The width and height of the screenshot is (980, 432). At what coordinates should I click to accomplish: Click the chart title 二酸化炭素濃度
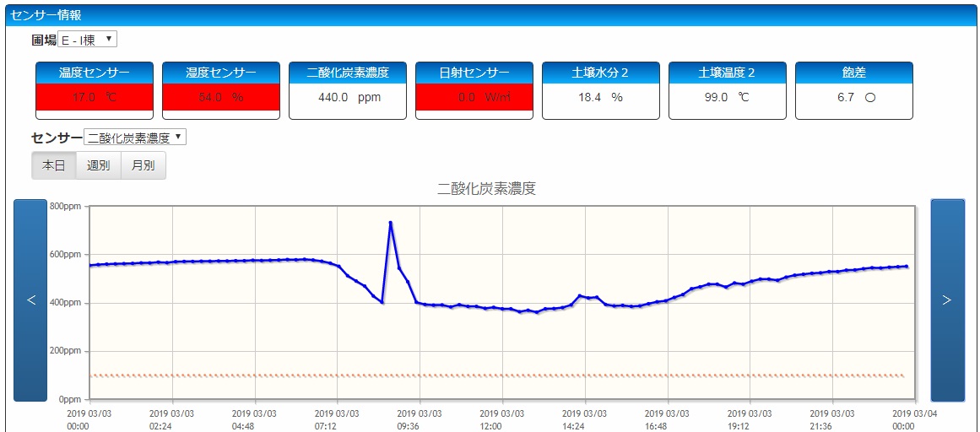coord(486,189)
